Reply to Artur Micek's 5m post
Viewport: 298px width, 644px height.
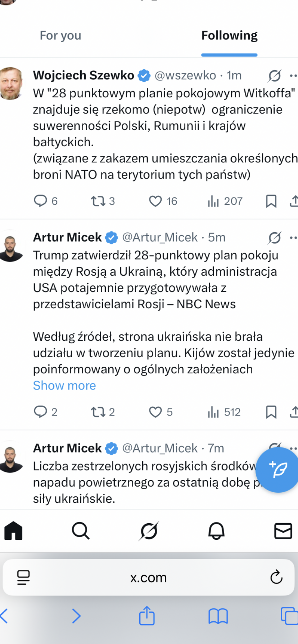pos(40,412)
